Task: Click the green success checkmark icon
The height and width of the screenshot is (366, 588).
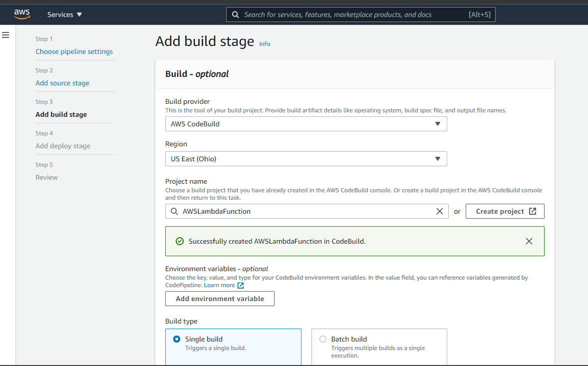Action: coord(180,241)
